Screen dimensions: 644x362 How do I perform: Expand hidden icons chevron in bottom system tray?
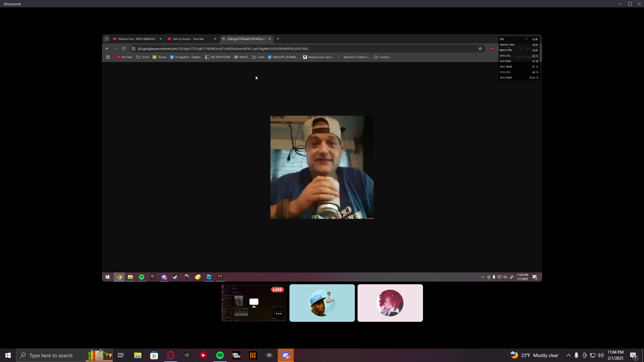click(x=568, y=355)
